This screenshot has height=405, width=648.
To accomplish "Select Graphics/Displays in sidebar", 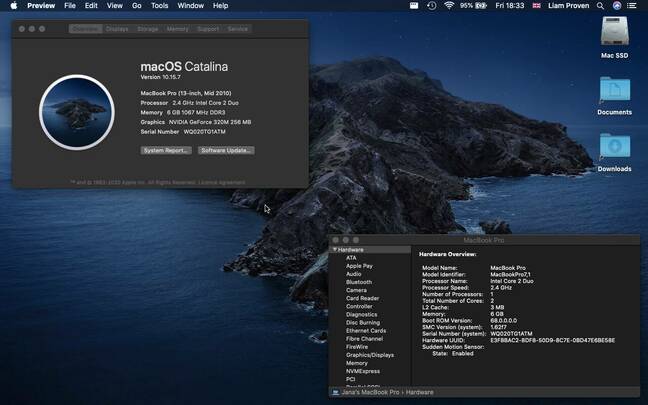I will [370, 355].
